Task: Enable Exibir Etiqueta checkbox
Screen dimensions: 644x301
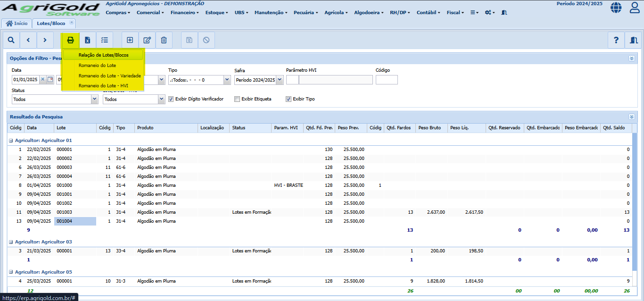Action: (x=237, y=99)
